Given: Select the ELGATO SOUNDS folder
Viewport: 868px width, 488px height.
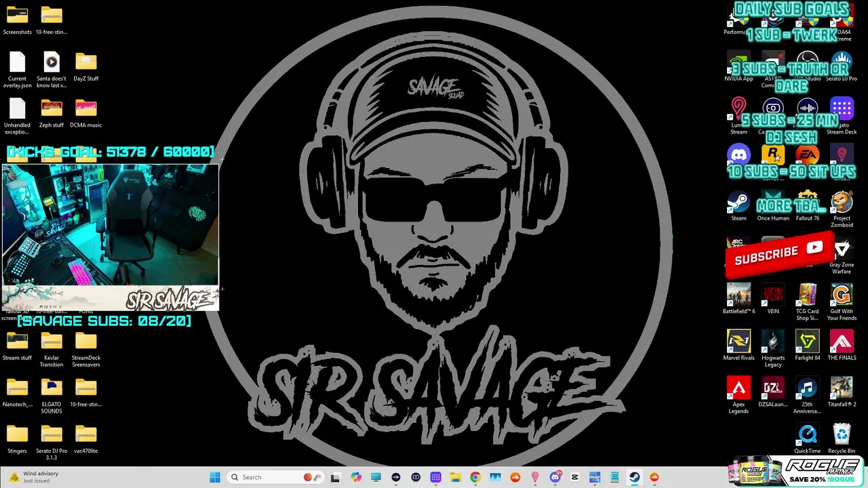Looking at the screenshot, I should [52, 396].
